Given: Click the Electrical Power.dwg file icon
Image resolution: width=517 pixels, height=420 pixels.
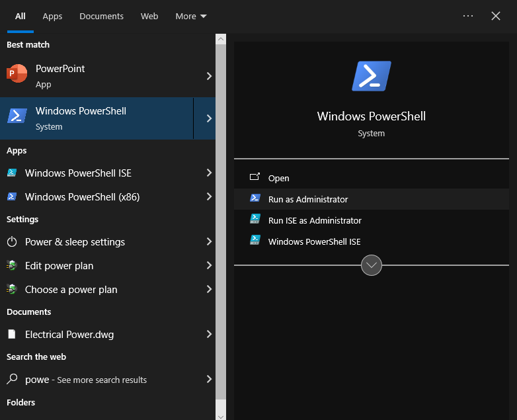Looking at the screenshot, I should (12, 334).
